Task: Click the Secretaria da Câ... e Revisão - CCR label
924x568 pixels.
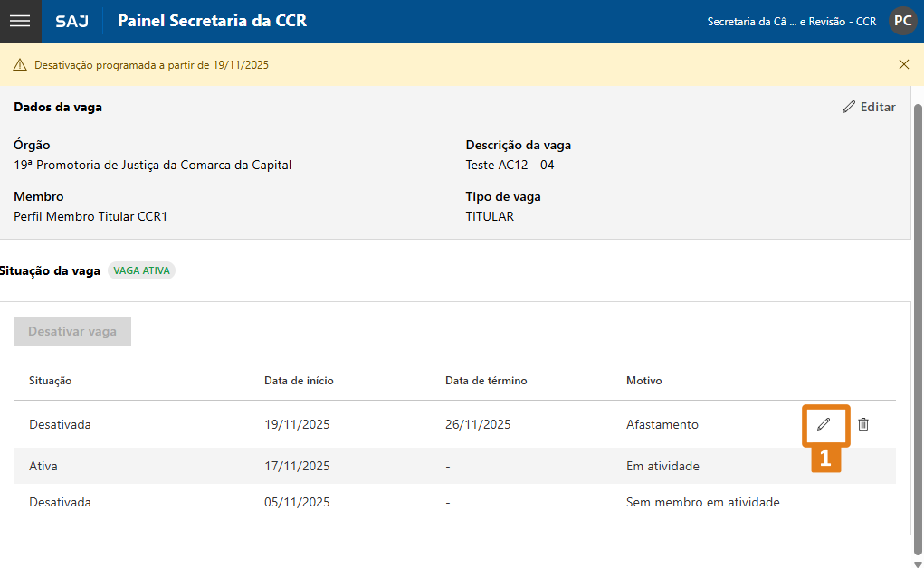Action: pyautogui.click(x=791, y=21)
